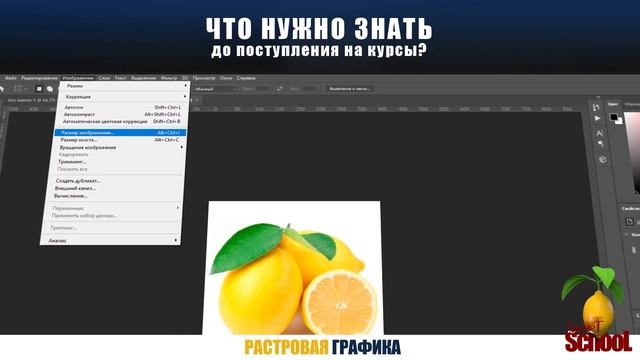
Task: Open the Выделение menu
Action: point(143,78)
